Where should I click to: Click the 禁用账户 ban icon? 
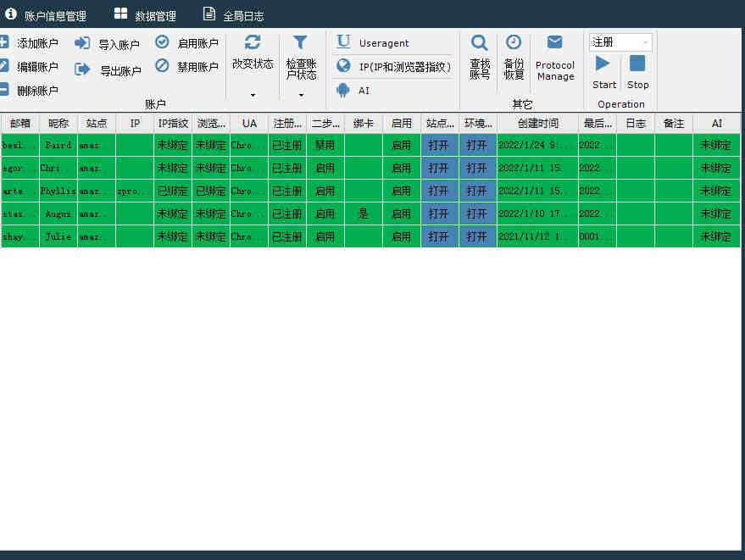[162, 65]
